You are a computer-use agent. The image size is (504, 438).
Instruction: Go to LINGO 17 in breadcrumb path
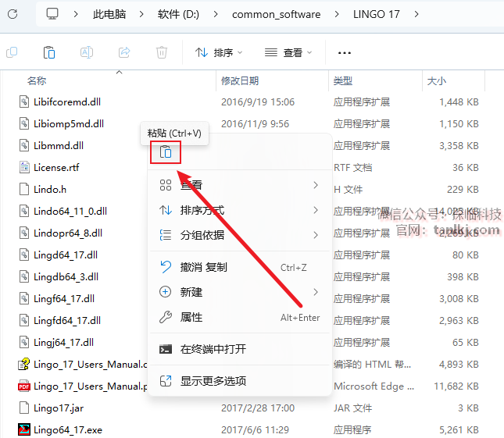click(377, 14)
